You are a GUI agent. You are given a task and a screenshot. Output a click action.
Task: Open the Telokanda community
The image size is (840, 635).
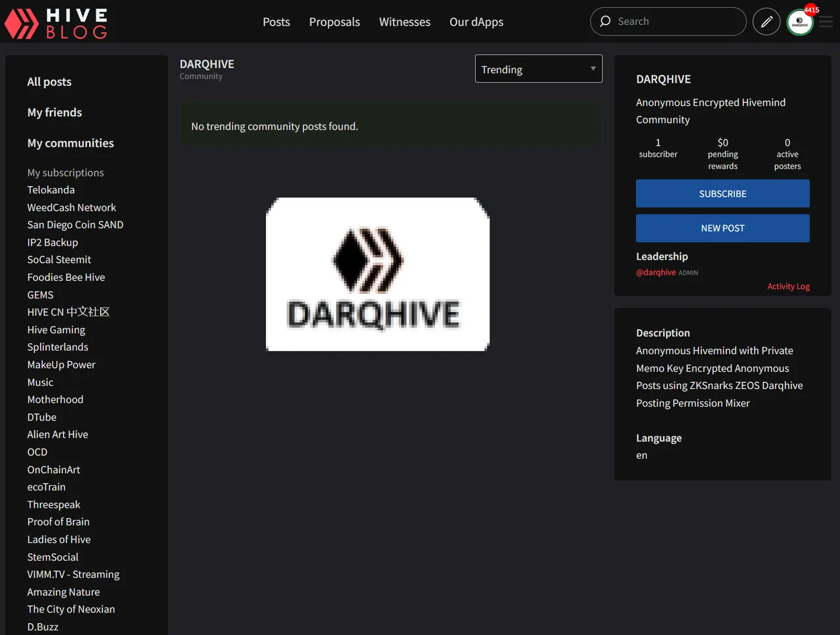(x=51, y=190)
